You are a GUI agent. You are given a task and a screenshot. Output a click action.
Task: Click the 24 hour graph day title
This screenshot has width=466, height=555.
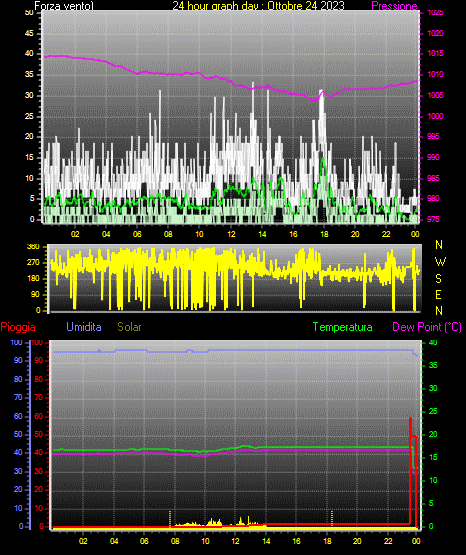pos(258,6)
